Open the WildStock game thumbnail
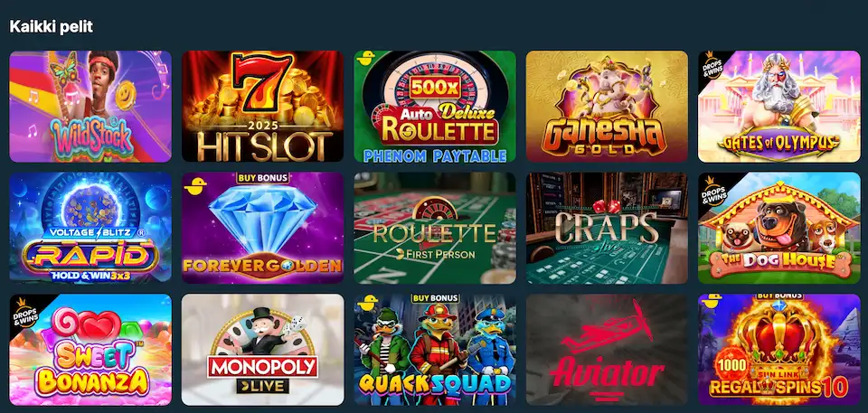Image resolution: width=868 pixels, height=413 pixels. coord(90,107)
